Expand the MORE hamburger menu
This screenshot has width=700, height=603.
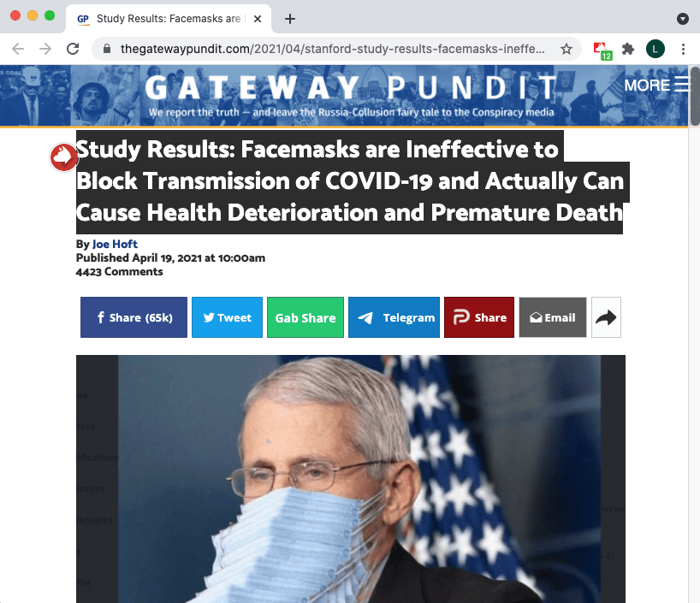(x=657, y=85)
